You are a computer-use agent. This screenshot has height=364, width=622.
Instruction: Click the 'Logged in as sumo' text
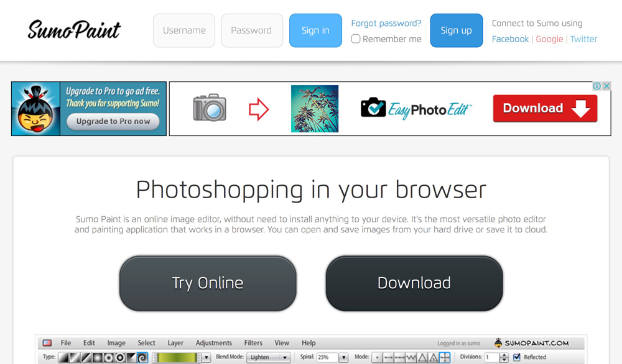point(458,343)
